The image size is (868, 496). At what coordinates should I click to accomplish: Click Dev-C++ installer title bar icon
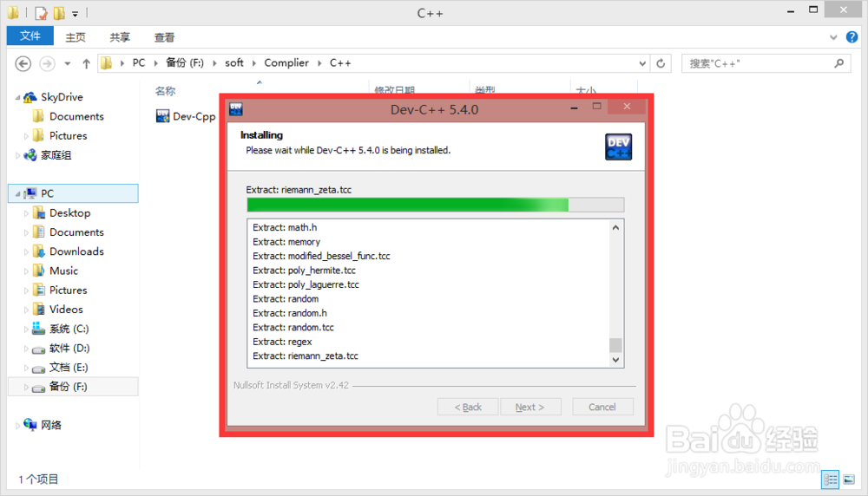(236, 109)
